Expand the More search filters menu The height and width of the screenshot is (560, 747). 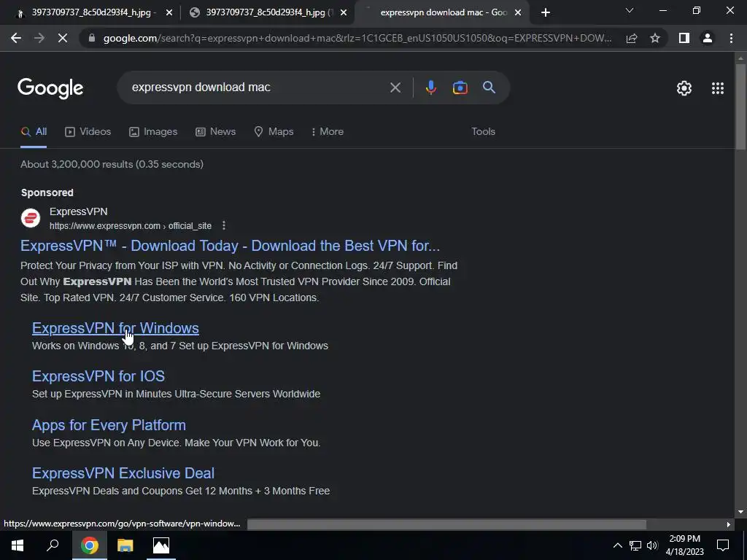(x=328, y=132)
